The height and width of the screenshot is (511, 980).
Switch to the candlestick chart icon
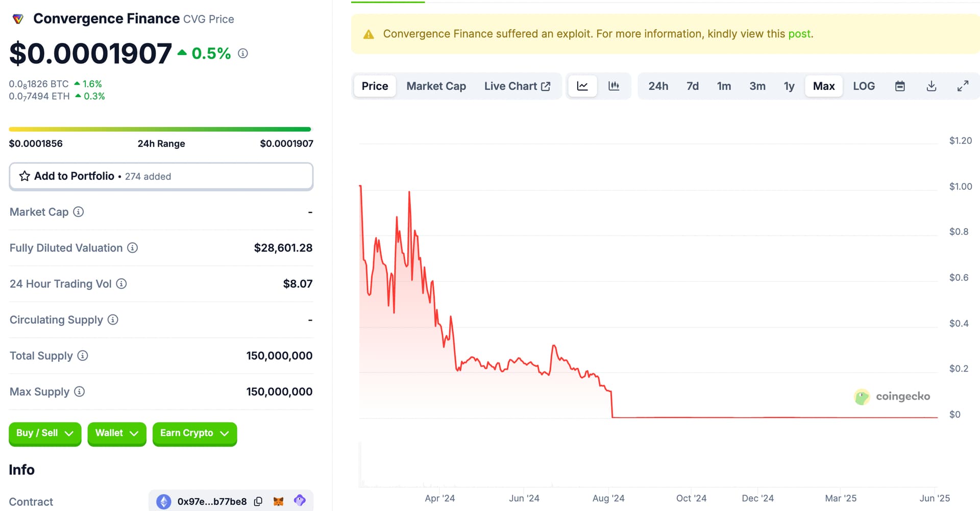pyautogui.click(x=614, y=86)
